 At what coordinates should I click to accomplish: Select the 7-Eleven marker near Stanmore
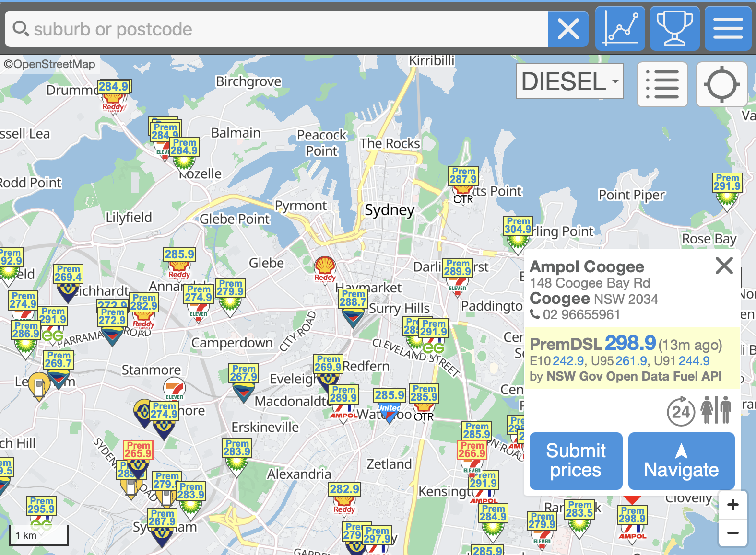pos(175,389)
